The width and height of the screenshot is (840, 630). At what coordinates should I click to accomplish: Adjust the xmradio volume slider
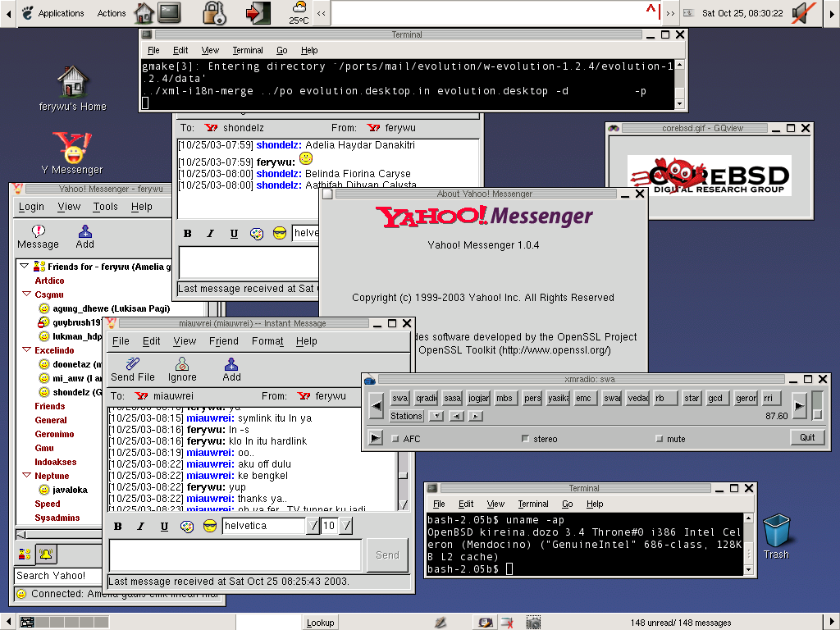click(x=818, y=405)
